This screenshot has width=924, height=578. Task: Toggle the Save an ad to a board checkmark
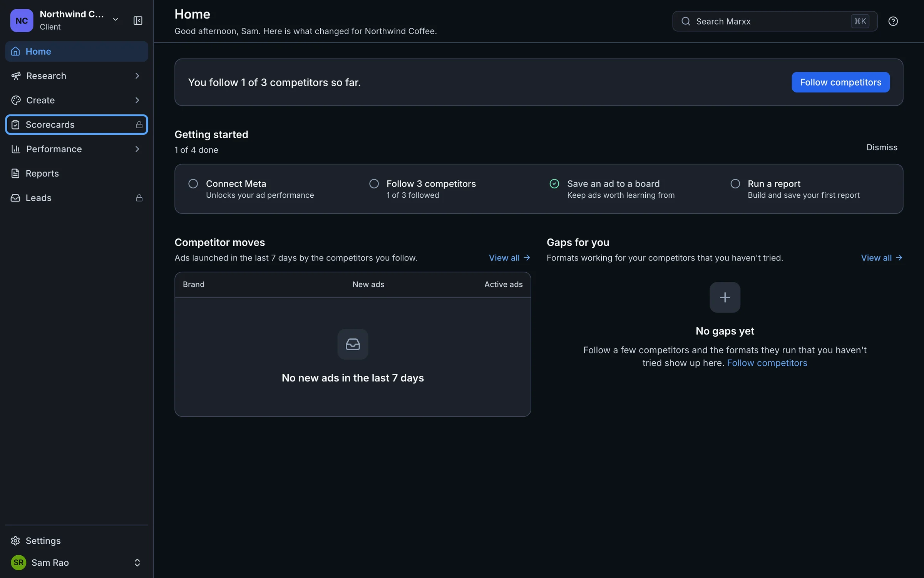point(554,184)
